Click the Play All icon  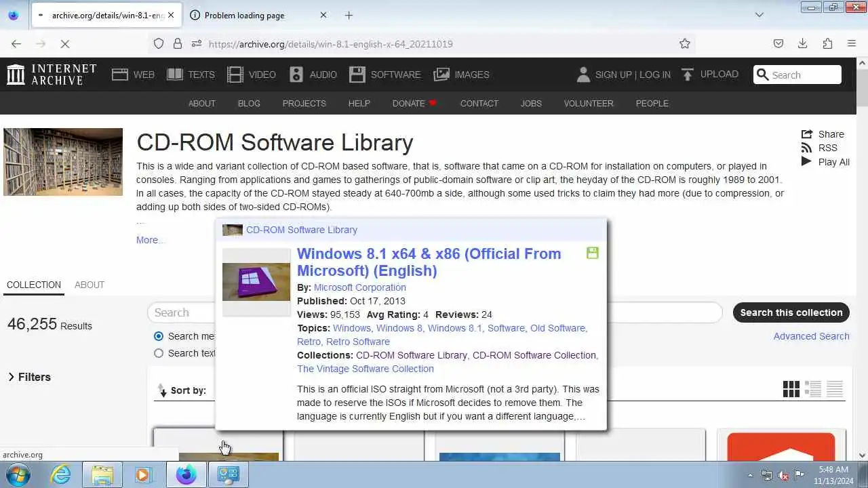(x=806, y=161)
